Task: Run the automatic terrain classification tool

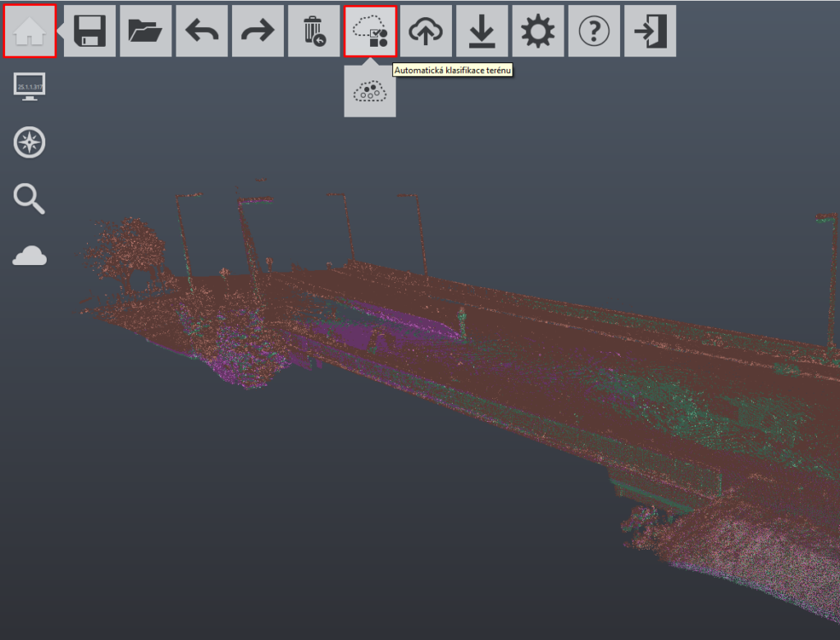Action: tap(370, 31)
